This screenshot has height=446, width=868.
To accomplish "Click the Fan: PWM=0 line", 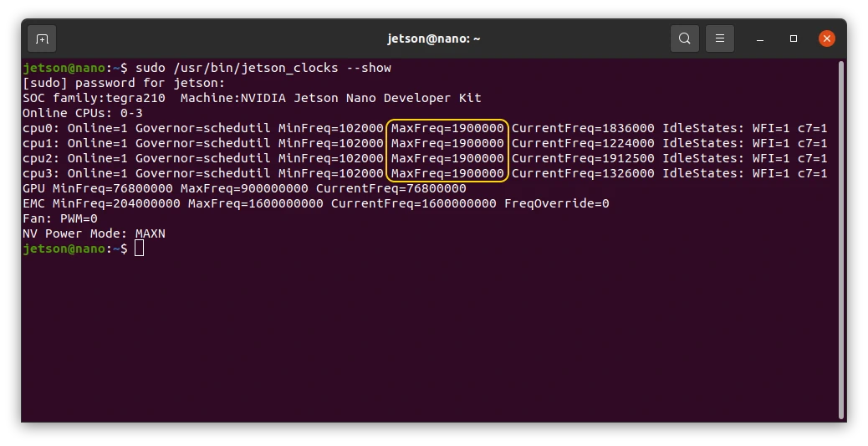I will coord(59,218).
